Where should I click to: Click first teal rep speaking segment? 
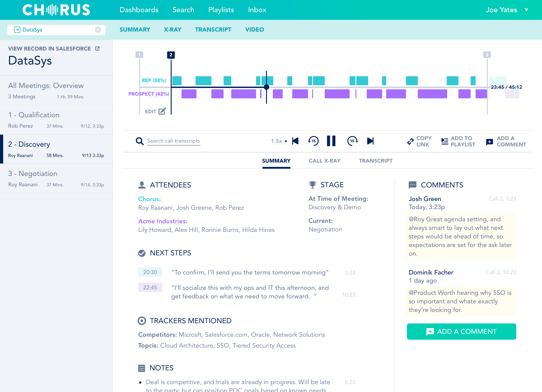[177, 81]
